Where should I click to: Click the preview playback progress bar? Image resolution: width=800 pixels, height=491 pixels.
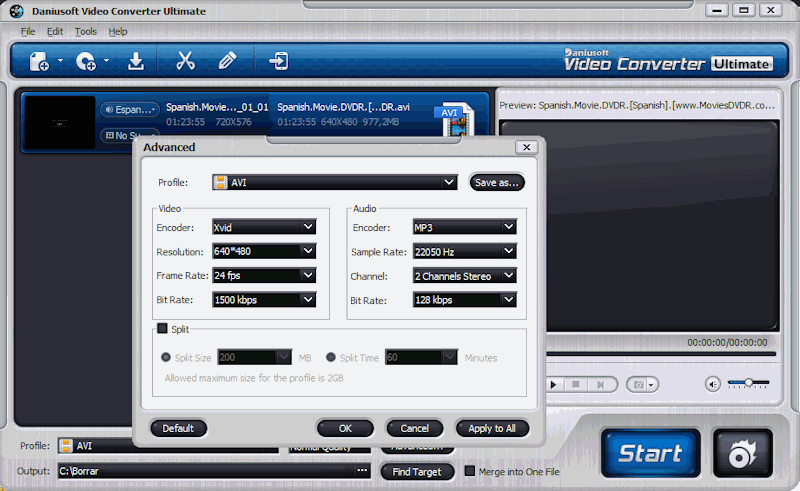[661, 354]
